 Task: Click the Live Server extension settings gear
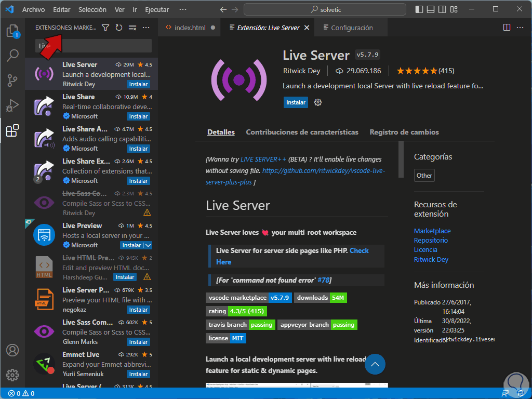click(x=317, y=102)
